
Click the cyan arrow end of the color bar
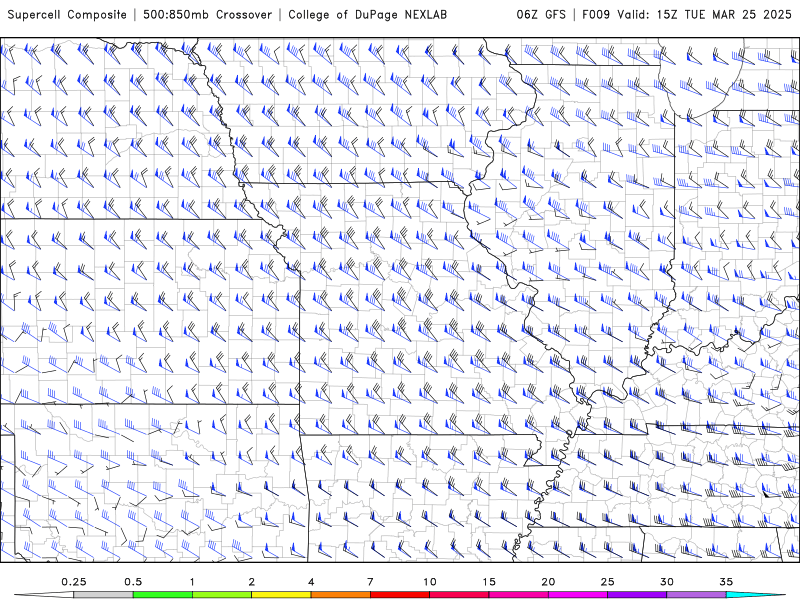(x=755, y=595)
